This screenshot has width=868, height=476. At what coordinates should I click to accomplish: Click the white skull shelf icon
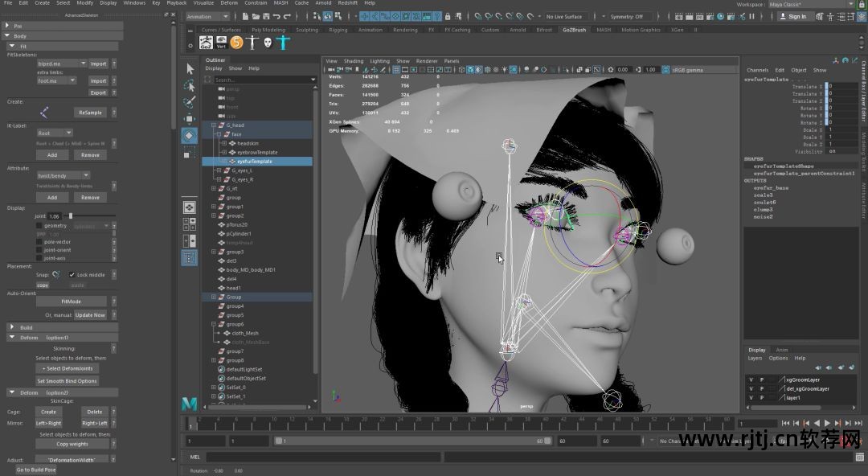[266, 43]
